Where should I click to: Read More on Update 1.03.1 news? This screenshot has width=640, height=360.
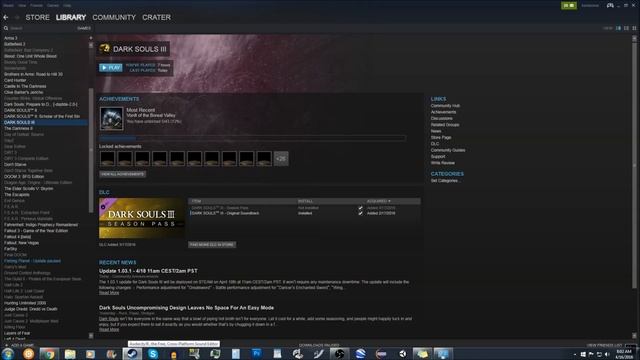click(109, 293)
